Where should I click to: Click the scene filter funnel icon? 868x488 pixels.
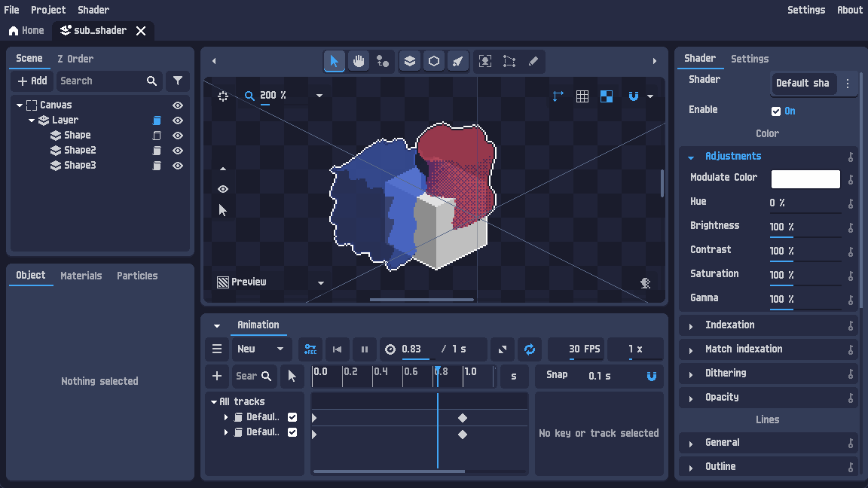[178, 81]
